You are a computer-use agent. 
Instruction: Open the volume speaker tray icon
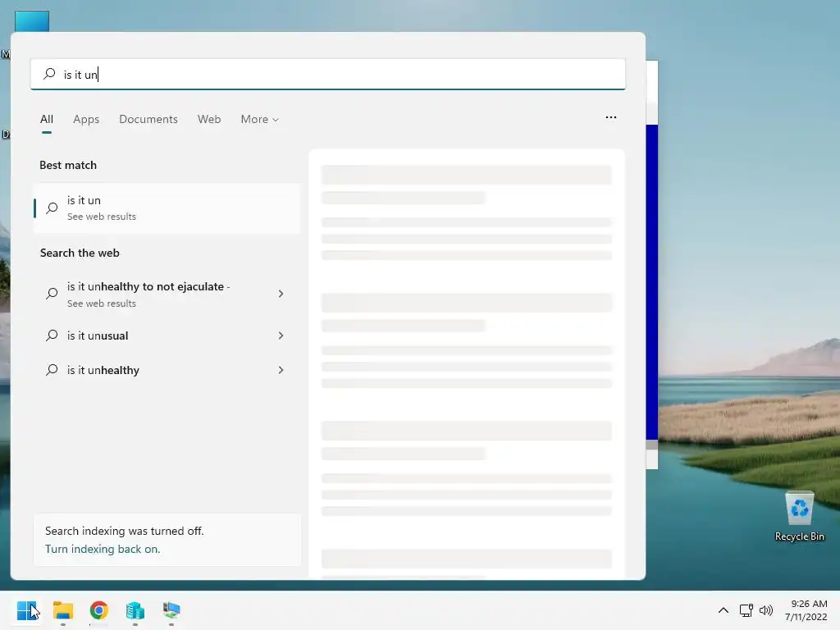[766, 610]
